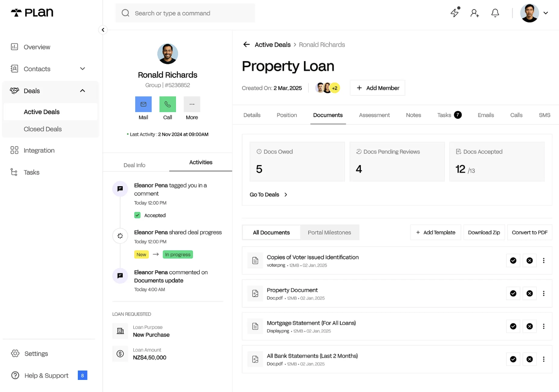Viewport: 559px width, 392px height.
Task: Click the voter.png file icon
Action: [255, 261]
